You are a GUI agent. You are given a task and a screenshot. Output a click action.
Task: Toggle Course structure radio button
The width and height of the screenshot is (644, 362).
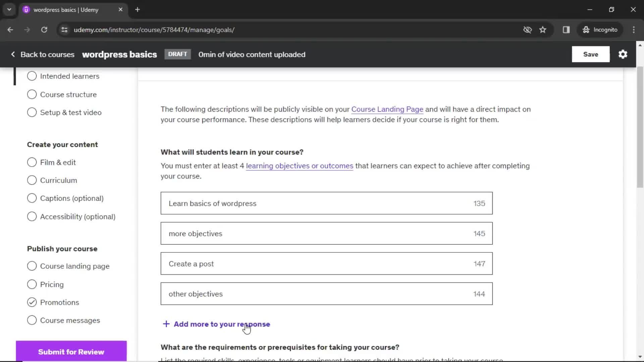pyautogui.click(x=32, y=94)
